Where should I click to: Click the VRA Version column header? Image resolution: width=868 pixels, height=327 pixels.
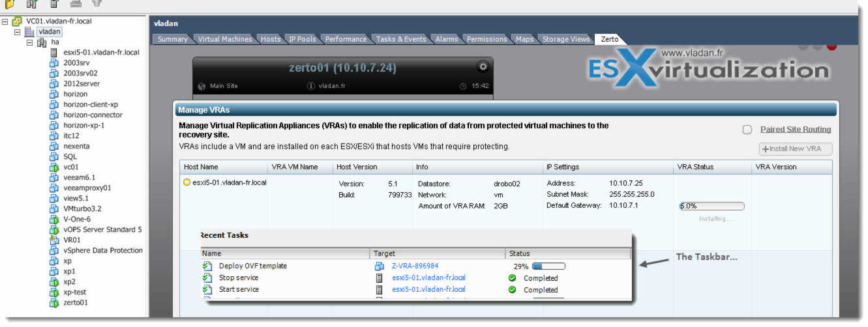point(792,167)
